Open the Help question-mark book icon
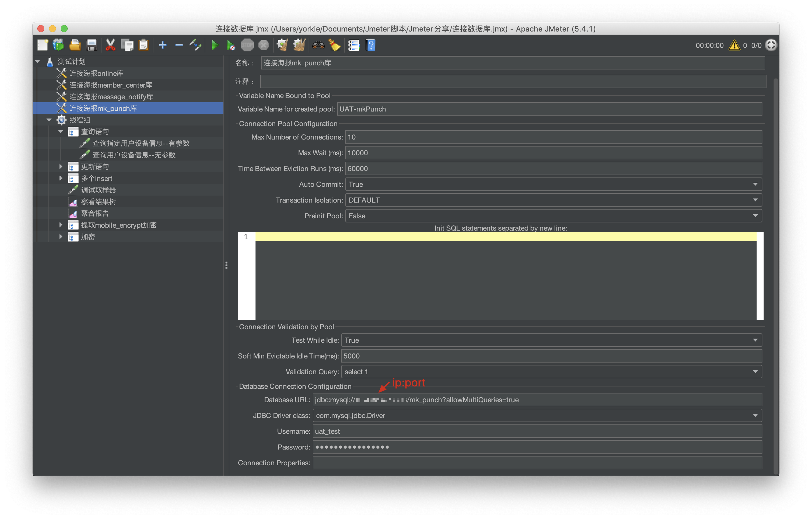This screenshot has height=519, width=812. [370, 45]
